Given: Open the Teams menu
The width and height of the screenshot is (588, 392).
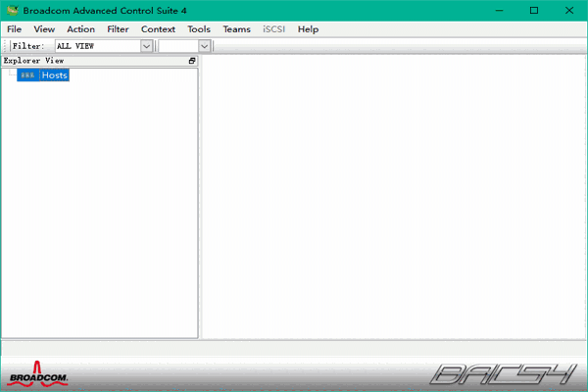Looking at the screenshot, I should [236, 29].
